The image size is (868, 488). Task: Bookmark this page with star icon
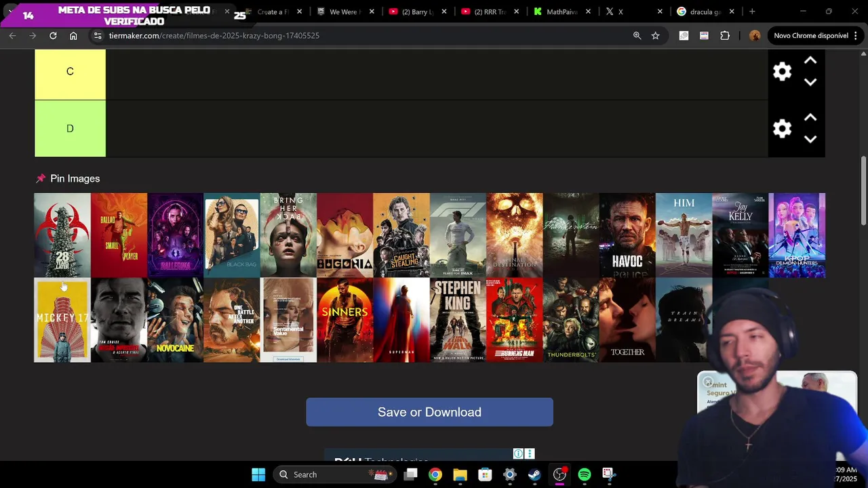[655, 35]
